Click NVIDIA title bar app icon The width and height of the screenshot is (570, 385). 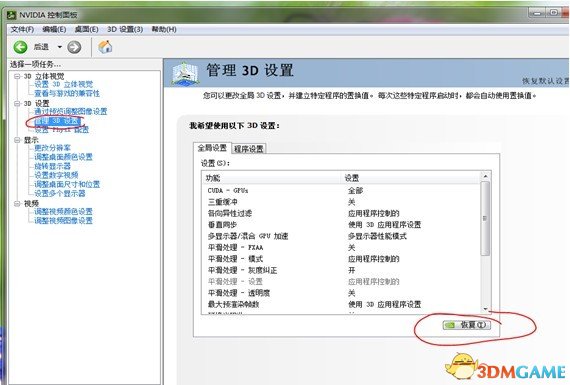(x=12, y=15)
